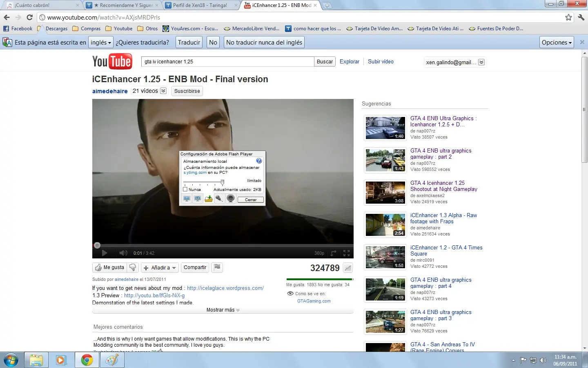Dislike the video with thumbs-down

pos(133,267)
